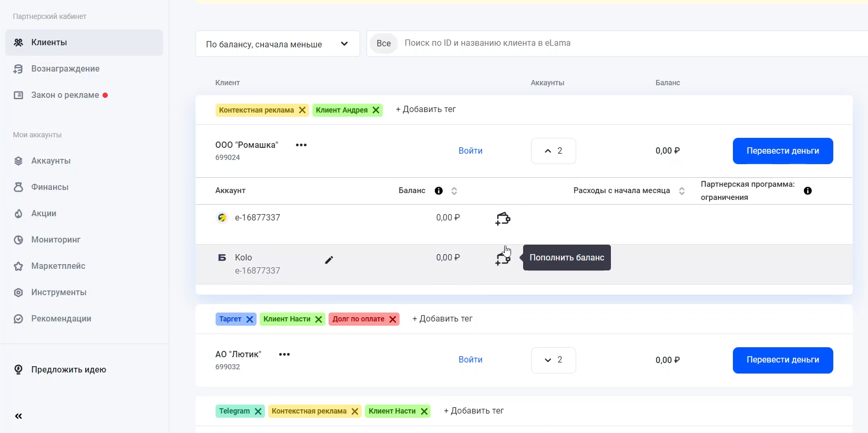Click info icon next to Баланс column header
Viewport: 868px width, 433px height.
click(x=438, y=191)
